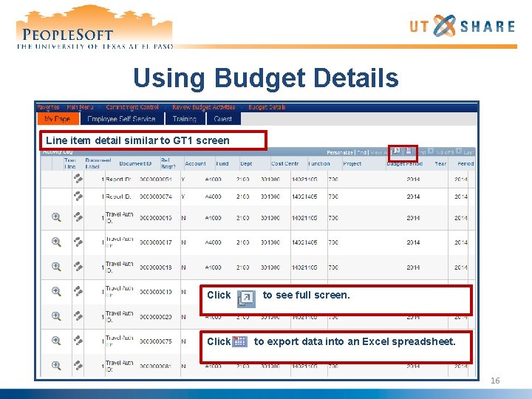Sort by the Document ID column header
Image resolution: width=532 pixels, height=399 pixels.
pyautogui.click(x=135, y=163)
